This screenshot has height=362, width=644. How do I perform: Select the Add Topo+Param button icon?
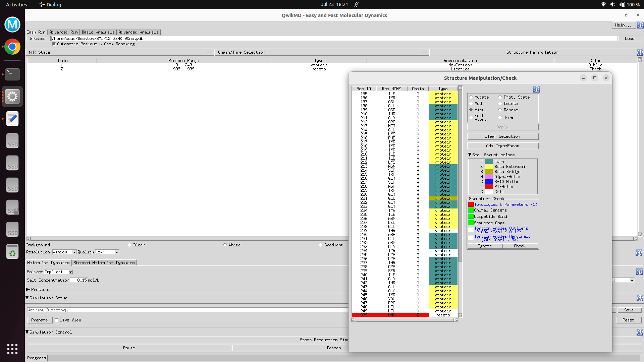pos(502,145)
